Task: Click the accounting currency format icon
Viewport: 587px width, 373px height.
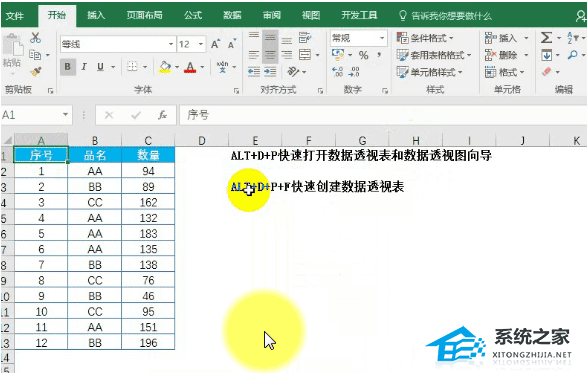Action: 338,55
